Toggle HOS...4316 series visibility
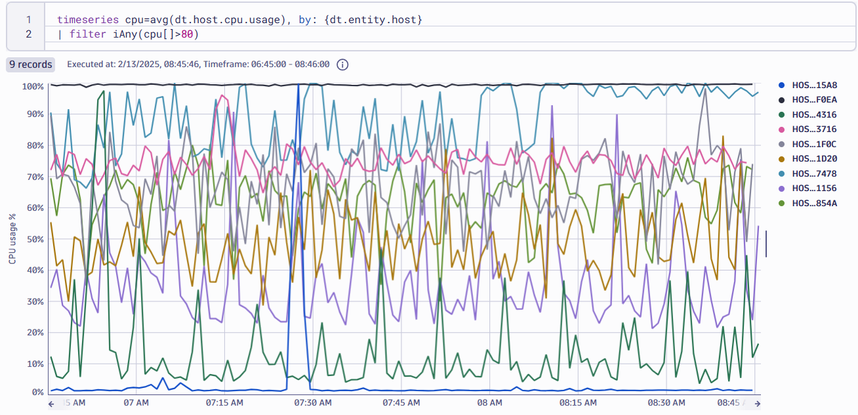The height and width of the screenshot is (415, 858). pos(813,114)
